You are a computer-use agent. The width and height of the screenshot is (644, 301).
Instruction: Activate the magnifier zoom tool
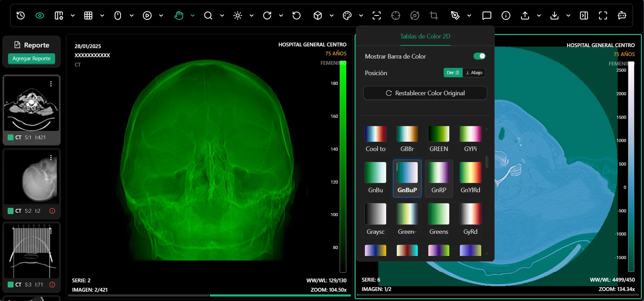(208, 16)
